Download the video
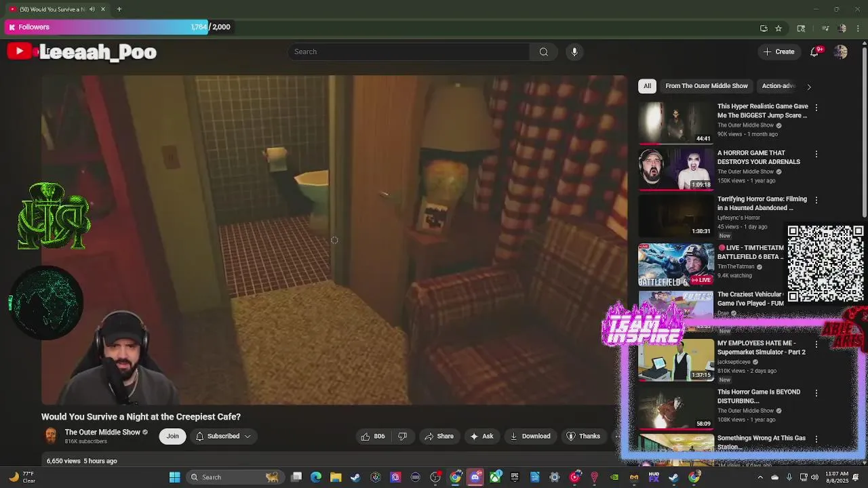Screen dimensions: 868x488 point(530,436)
